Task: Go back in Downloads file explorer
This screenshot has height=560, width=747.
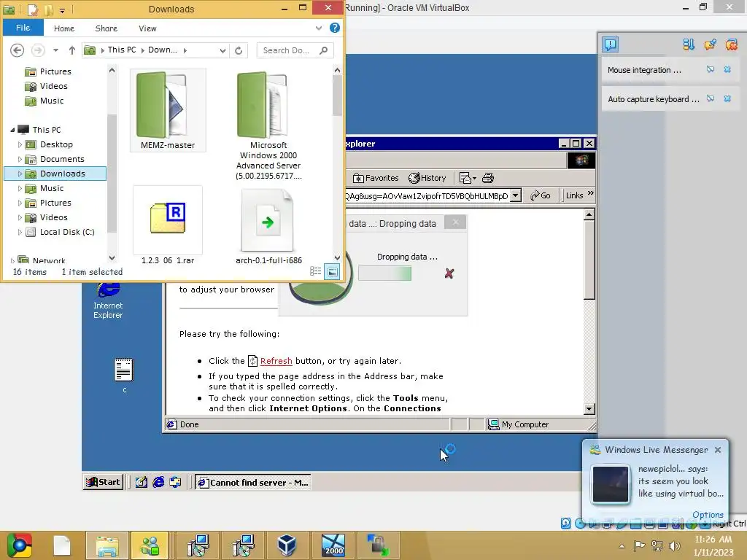Action: coord(18,50)
